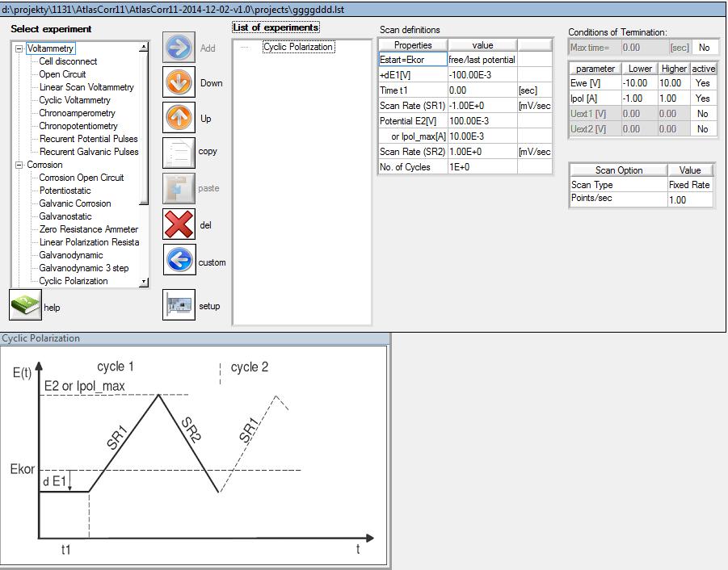Select Chronoamperometry experiment
This screenshot has height=570, width=728.
click(x=77, y=113)
